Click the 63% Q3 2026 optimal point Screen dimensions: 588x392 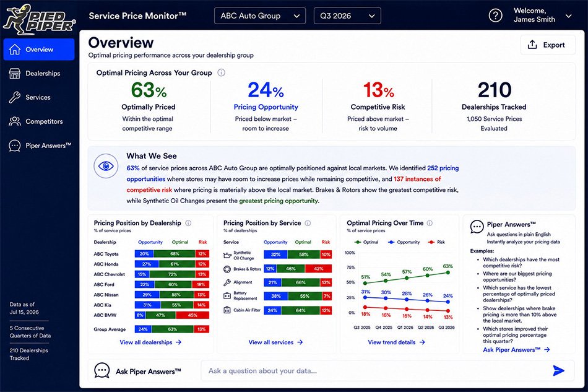click(x=447, y=272)
